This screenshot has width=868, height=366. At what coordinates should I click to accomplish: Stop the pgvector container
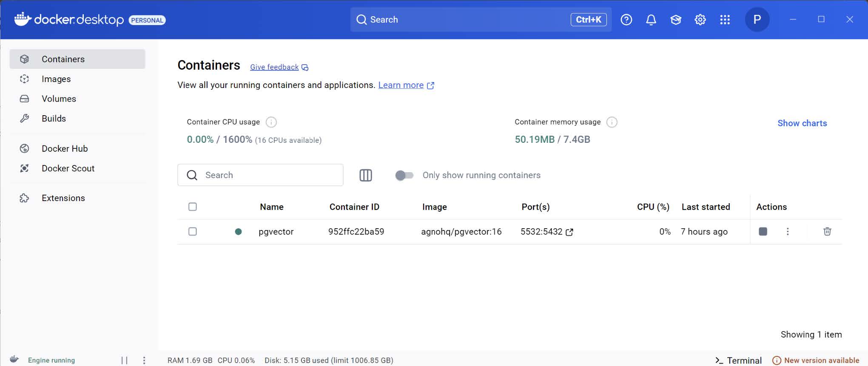[x=763, y=231]
